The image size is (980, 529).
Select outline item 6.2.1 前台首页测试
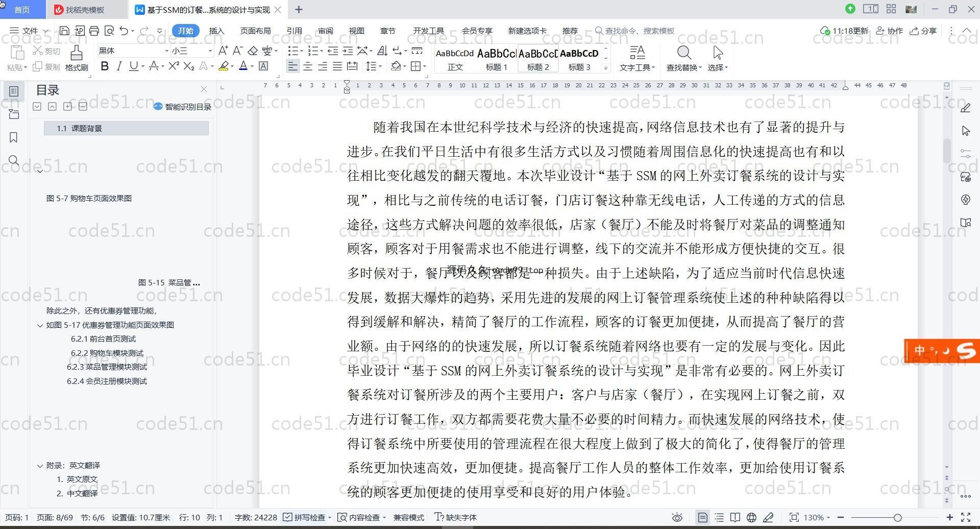coord(103,339)
